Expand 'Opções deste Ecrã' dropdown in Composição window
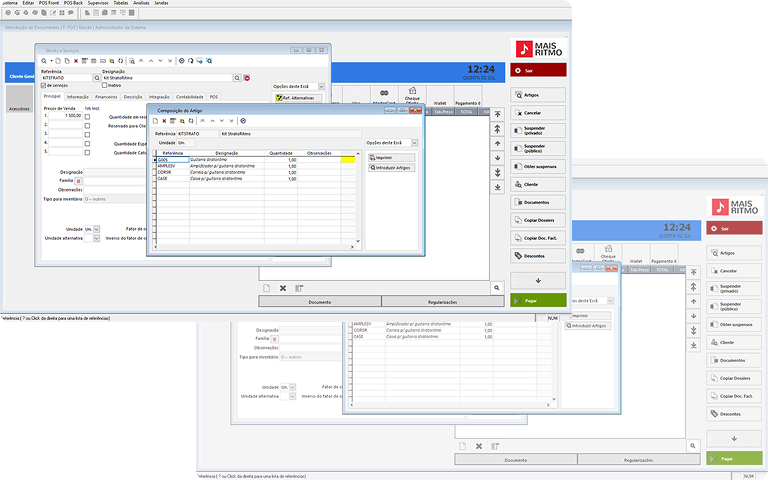 pyautogui.click(x=416, y=143)
